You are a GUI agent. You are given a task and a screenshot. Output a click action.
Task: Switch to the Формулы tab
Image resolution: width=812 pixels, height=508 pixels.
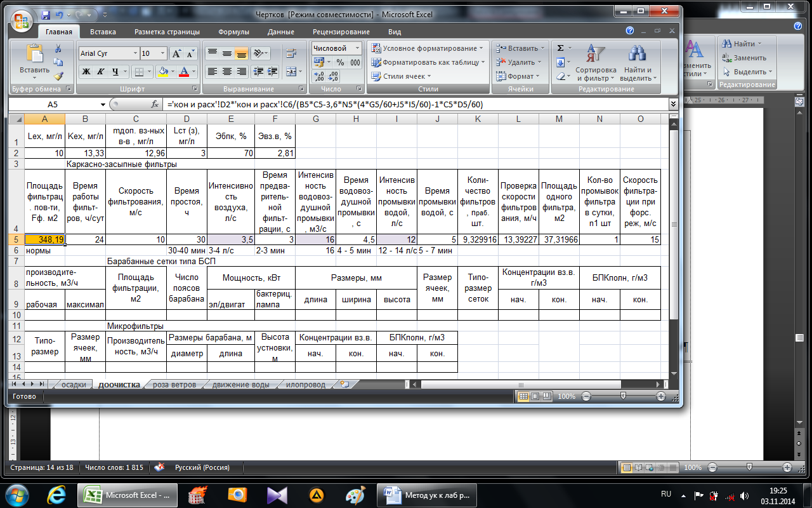point(233,32)
